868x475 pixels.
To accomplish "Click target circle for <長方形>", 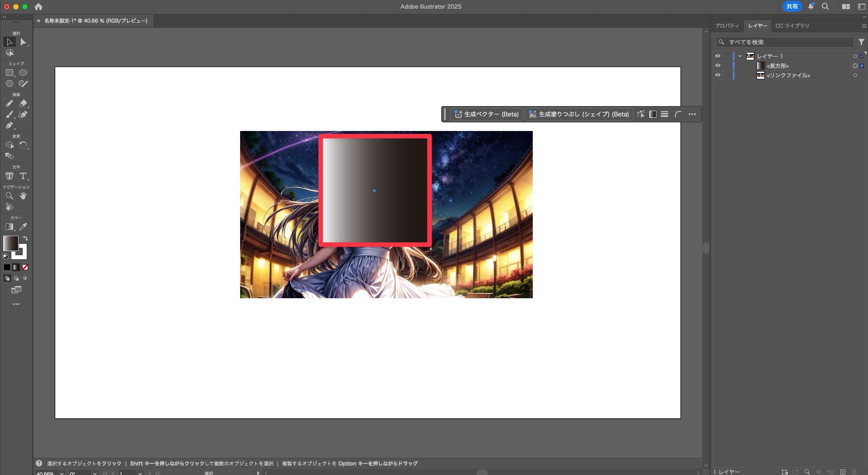I will [x=855, y=66].
